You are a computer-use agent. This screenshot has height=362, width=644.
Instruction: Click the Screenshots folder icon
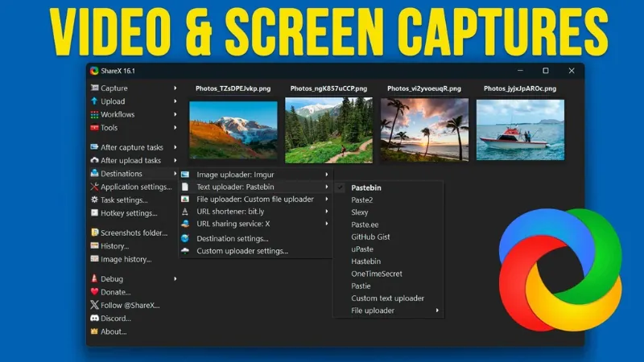coord(94,232)
